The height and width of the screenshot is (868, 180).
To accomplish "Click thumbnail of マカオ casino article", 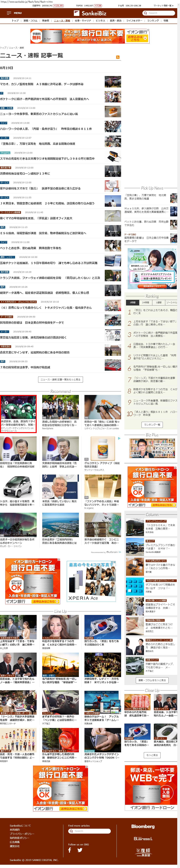I will click(x=113, y=82).
